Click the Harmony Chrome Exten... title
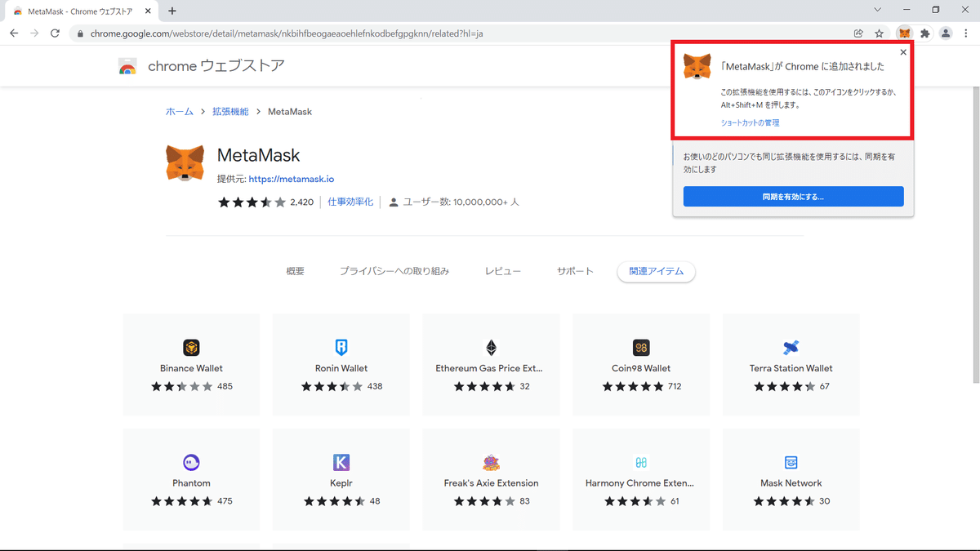 click(x=641, y=483)
